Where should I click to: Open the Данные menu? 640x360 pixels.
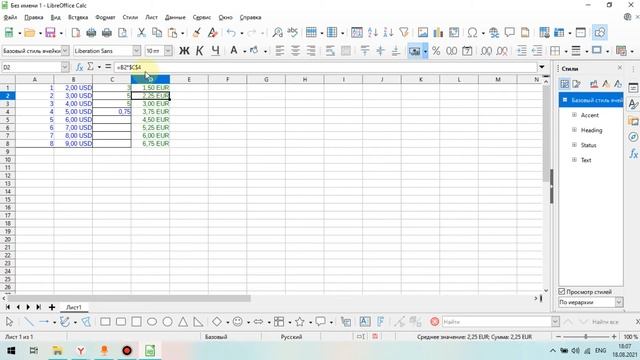(x=175, y=17)
